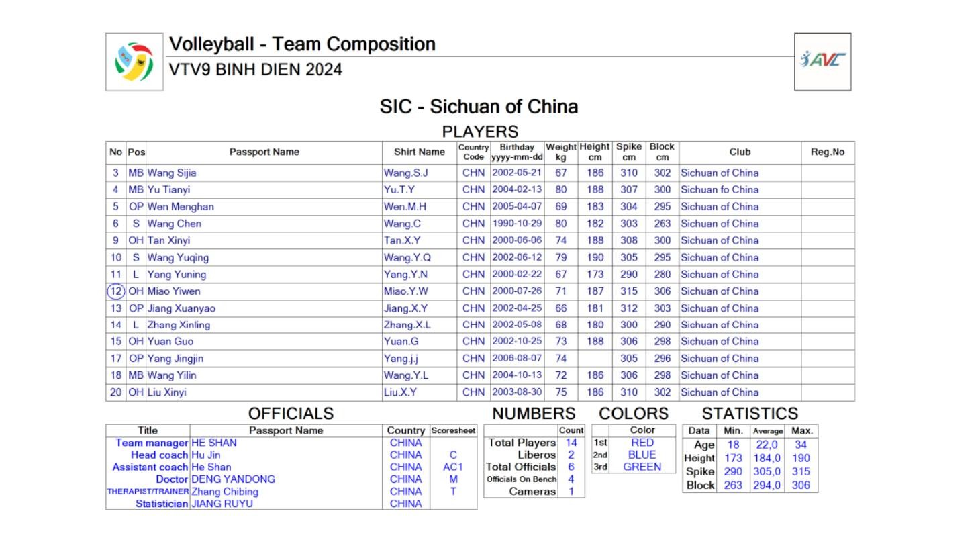Click the Doctor name DENG YANDONG
Image resolution: width=980 pixels, height=552 pixels.
tap(233, 479)
